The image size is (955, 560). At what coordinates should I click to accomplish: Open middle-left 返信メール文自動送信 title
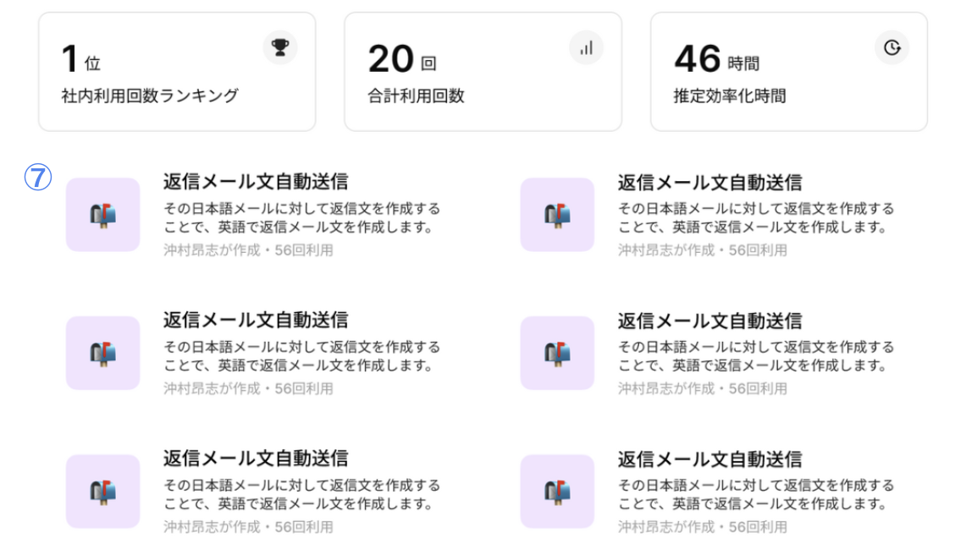[x=256, y=321]
